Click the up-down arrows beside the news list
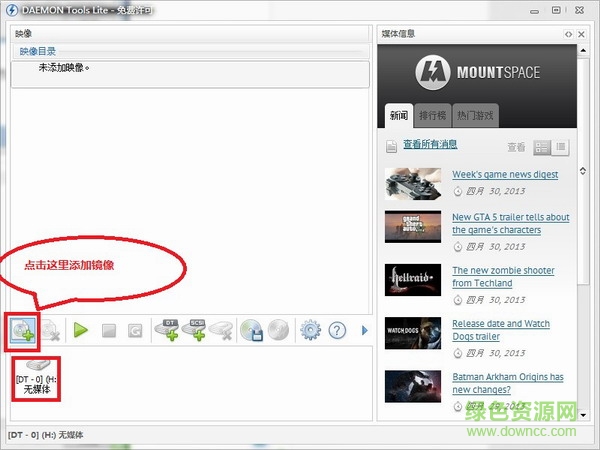Screen dimensions: 600x450 click(x=583, y=171)
